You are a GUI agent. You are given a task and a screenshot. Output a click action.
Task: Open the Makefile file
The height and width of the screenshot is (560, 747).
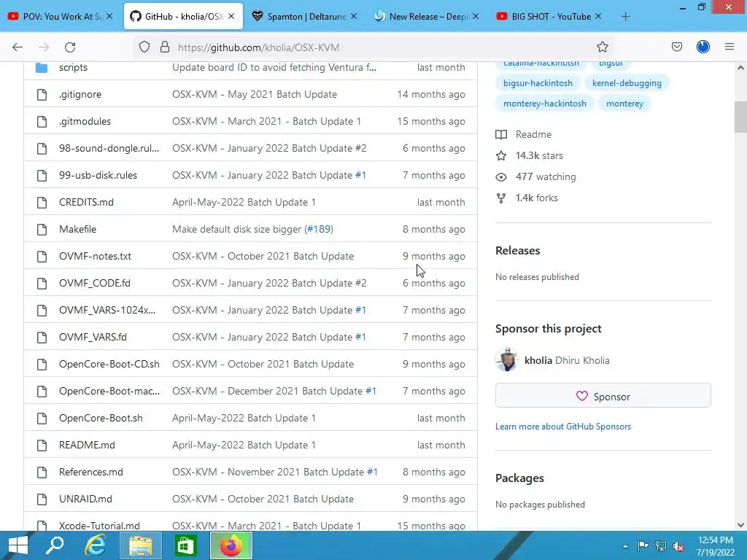pos(77,229)
